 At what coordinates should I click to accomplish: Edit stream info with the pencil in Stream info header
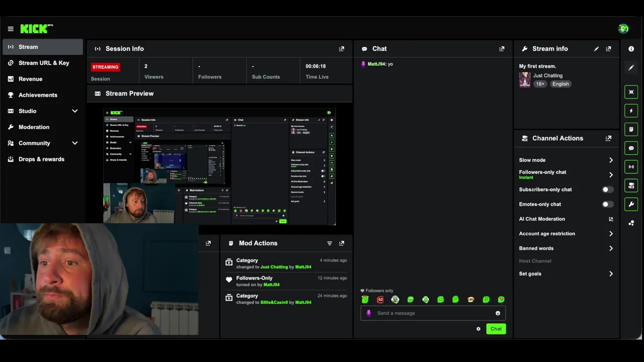[x=596, y=49]
